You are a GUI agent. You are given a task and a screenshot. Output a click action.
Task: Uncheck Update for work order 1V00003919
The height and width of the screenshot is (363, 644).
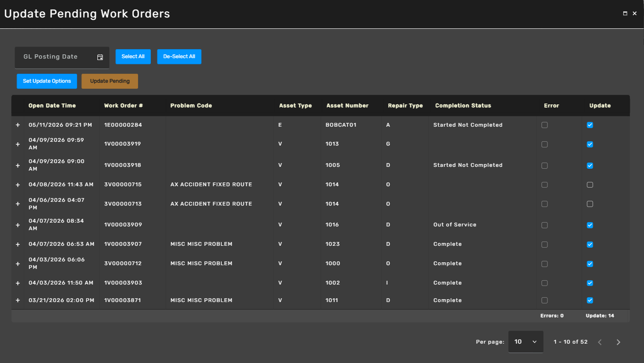(x=590, y=144)
